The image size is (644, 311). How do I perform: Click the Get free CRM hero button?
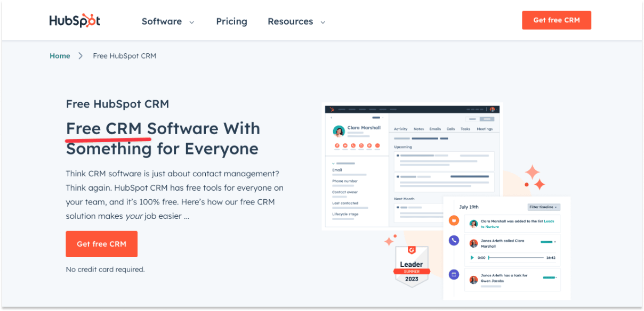pyautogui.click(x=101, y=244)
